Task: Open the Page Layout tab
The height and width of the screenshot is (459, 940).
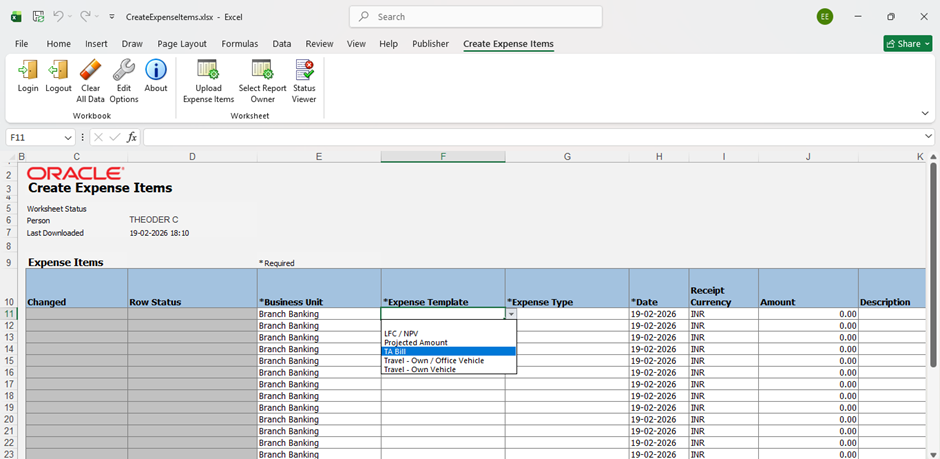Action: click(x=182, y=44)
